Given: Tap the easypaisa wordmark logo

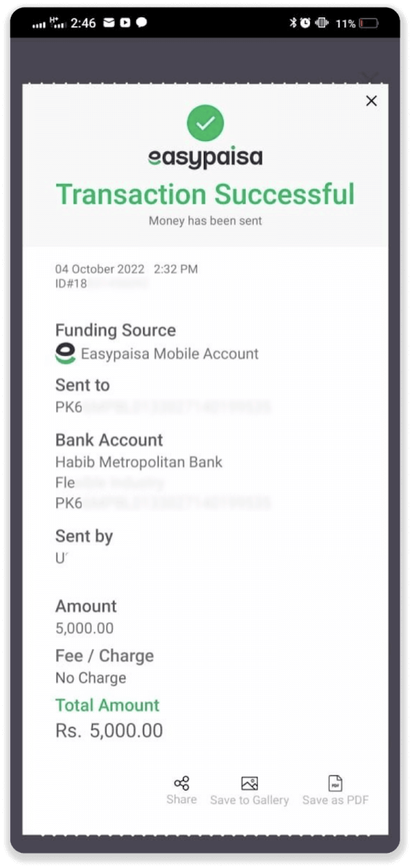Looking at the screenshot, I should (x=205, y=158).
